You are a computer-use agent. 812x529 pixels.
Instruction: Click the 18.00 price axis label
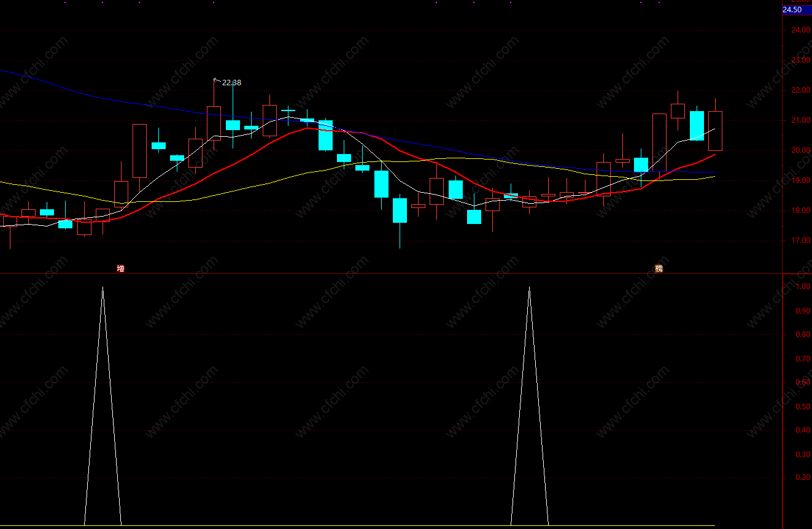pyautogui.click(x=800, y=210)
